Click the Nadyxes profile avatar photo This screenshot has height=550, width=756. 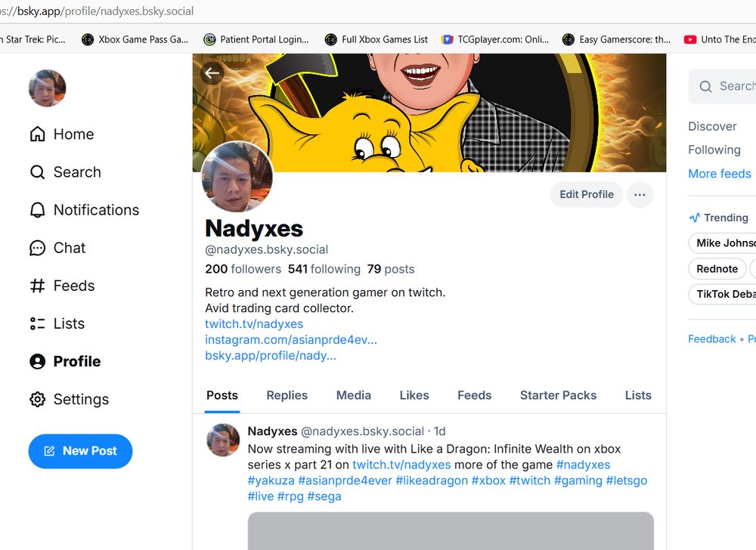(237, 177)
